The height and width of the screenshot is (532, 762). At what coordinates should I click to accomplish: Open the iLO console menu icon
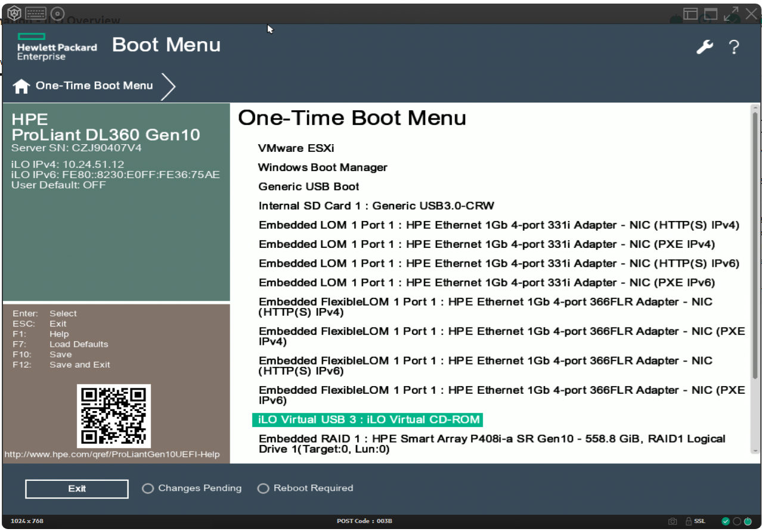point(14,13)
